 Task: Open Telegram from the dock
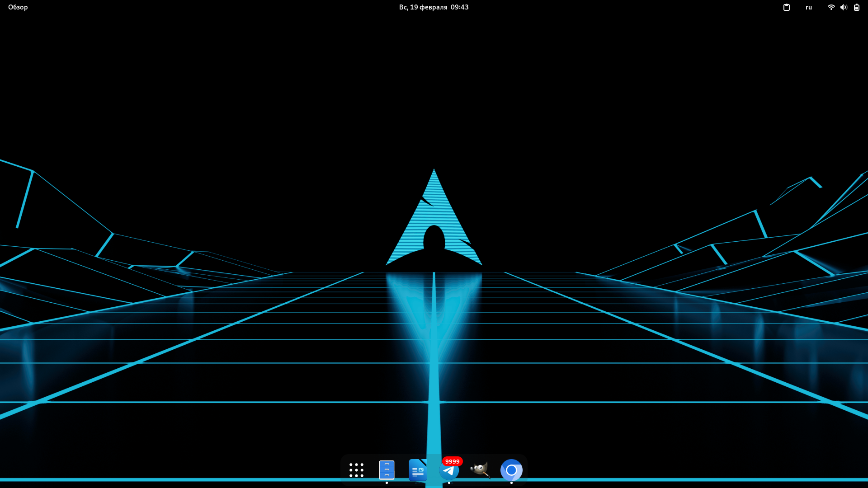click(x=448, y=471)
